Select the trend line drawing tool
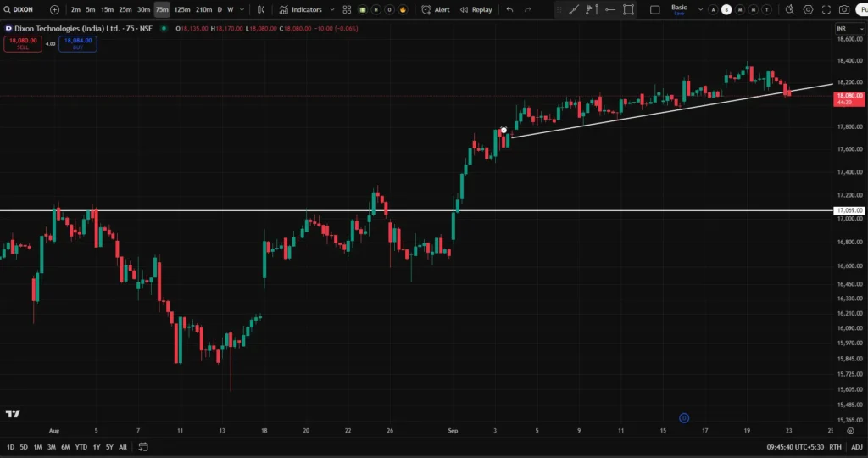 (x=574, y=9)
